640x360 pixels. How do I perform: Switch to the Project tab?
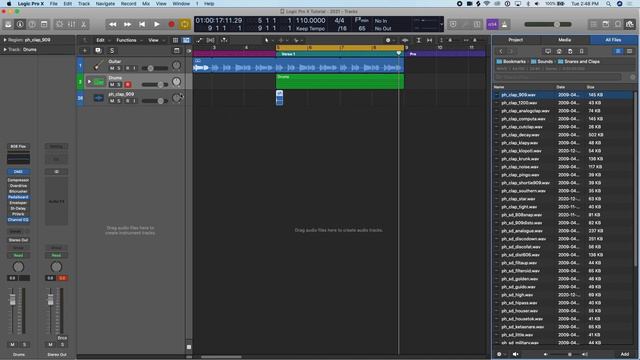516,40
